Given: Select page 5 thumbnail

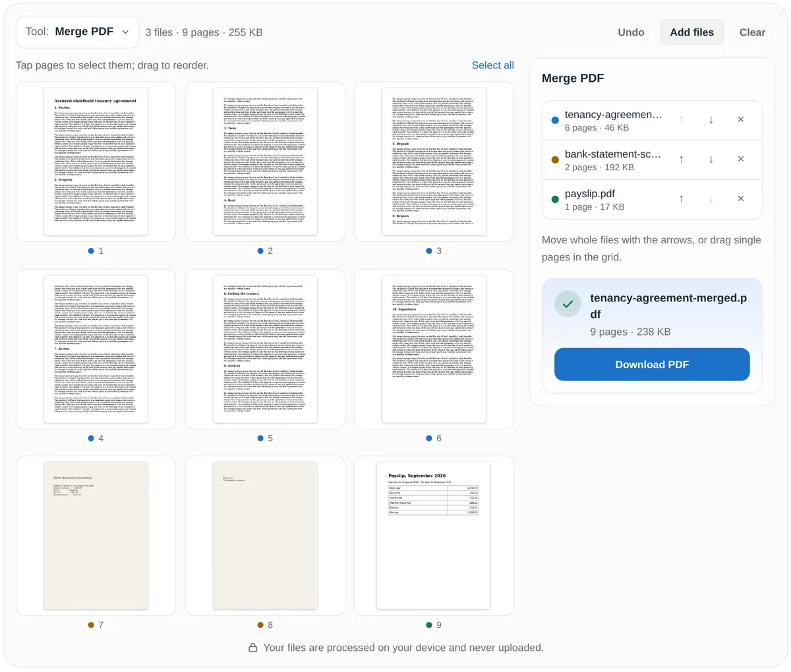Looking at the screenshot, I should click(265, 349).
